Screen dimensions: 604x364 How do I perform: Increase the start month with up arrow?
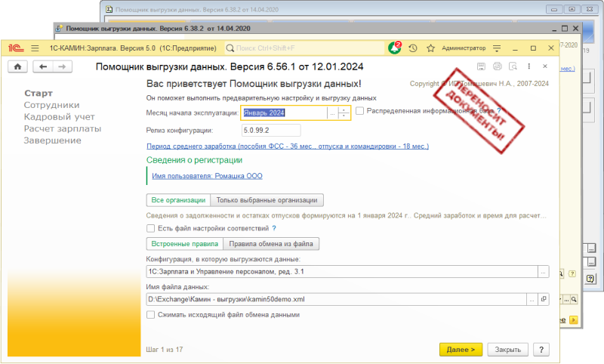tap(344, 110)
